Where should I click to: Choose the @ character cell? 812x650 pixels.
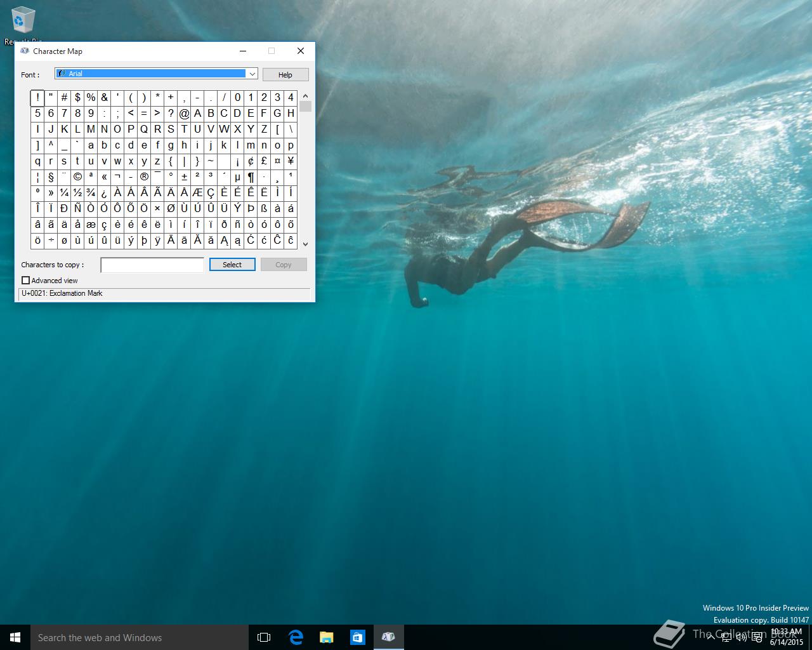coord(184,113)
